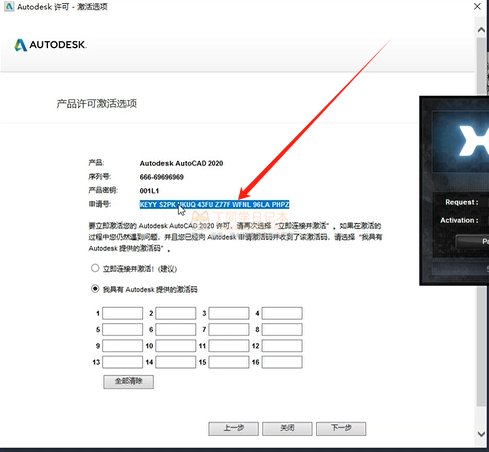Click activation code field 16
Image resolution: width=489 pixels, height=452 pixels.
(282, 362)
